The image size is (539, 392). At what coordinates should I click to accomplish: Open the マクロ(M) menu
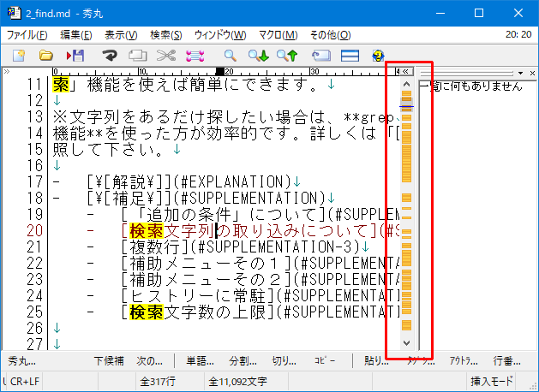tap(278, 35)
